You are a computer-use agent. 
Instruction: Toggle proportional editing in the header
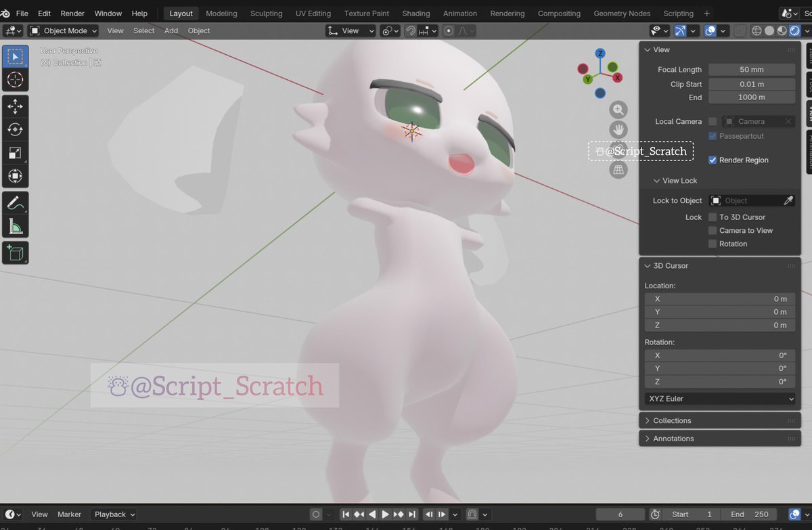point(449,30)
